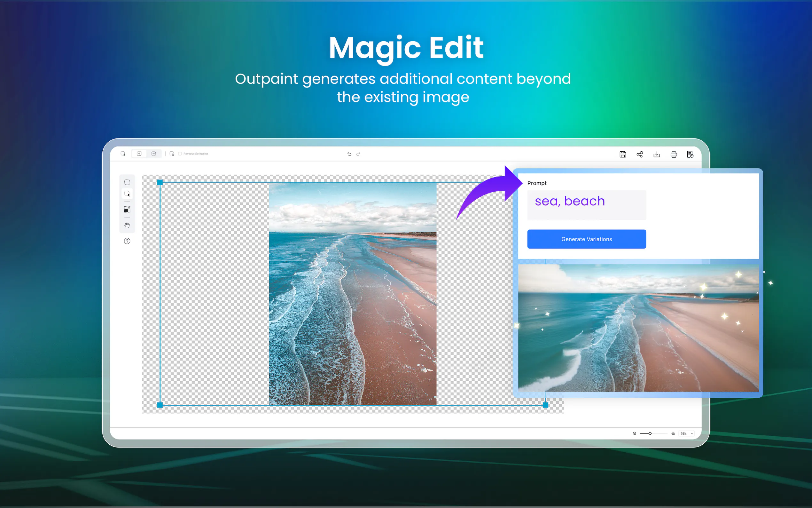Check the Reverse Selection checkbox
Image resolution: width=812 pixels, height=508 pixels.
point(180,154)
